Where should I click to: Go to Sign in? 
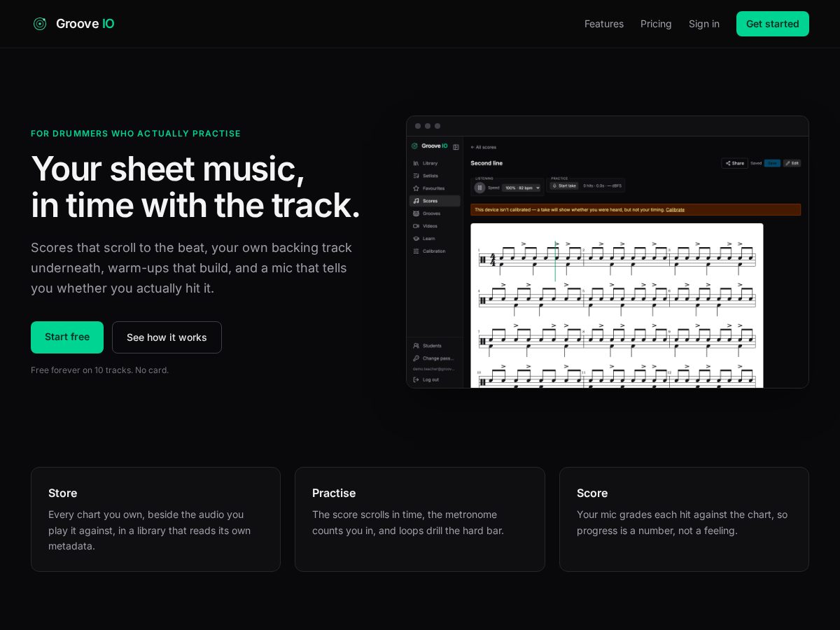[704, 24]
